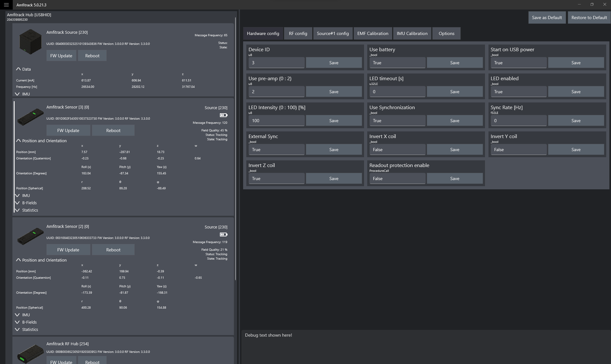
Task: Click the window restore icon
Action: pyautogui.click(x=592, y=4)
